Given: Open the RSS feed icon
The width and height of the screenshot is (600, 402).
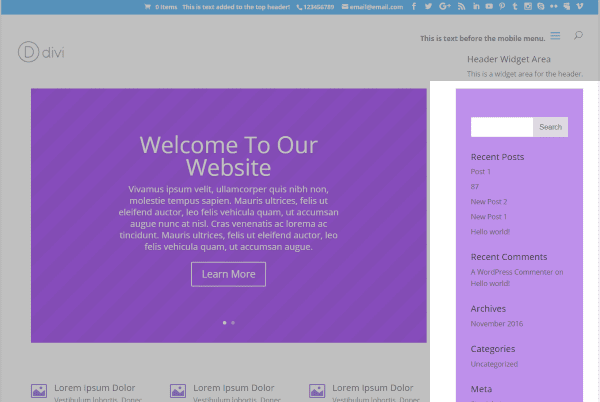Looking at the screenshot, I should [x=461, y=7].
